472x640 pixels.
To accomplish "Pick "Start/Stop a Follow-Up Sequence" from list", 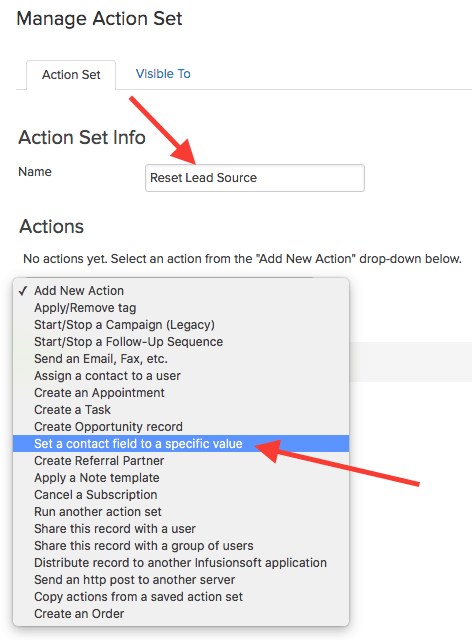I will [181, 342].
